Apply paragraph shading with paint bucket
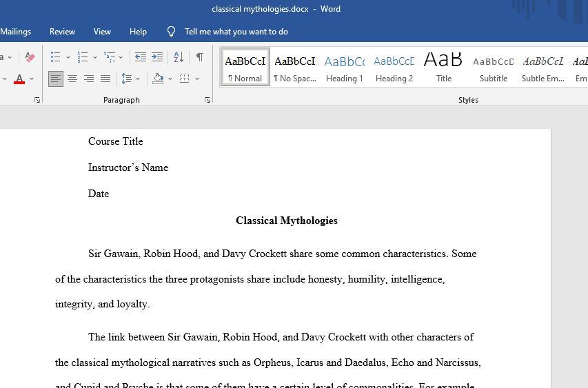 (158, 79)
